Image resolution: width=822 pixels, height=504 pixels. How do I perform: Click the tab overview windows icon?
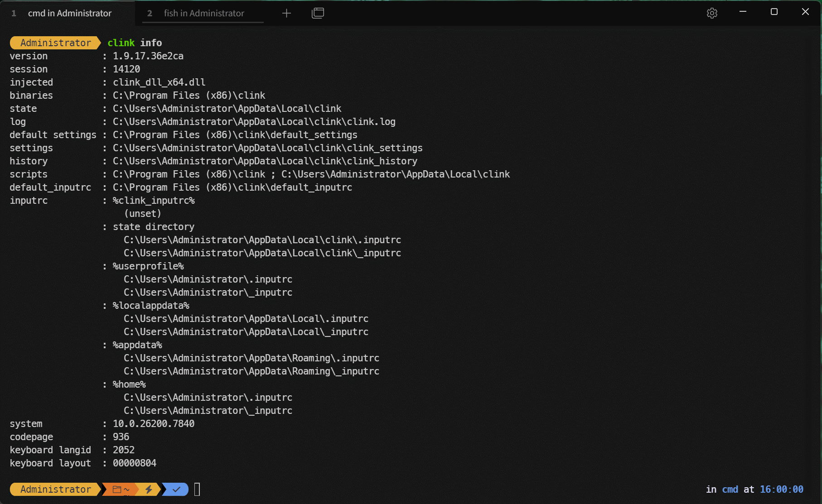click(318, 14)
